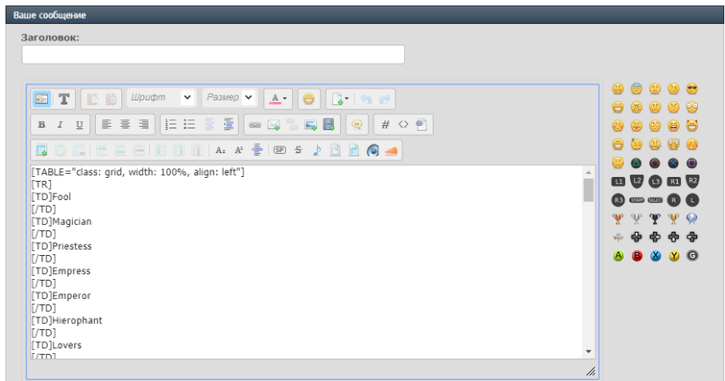Screen dimensions: 725x381
Task: Click the SoundCloud orange cloud icon
Action: point(391,151)
